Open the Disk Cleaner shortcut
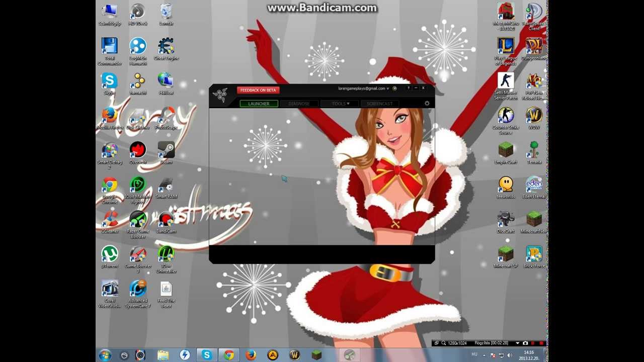The width and height of the screenshot is (644, 362). point(138,119)
